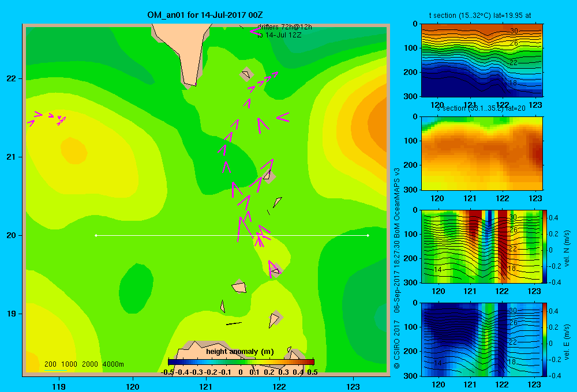Viewport: 577px width, 392px height.
Task: Select the west endpoint of white section line
Action: [x=96, y=235]
